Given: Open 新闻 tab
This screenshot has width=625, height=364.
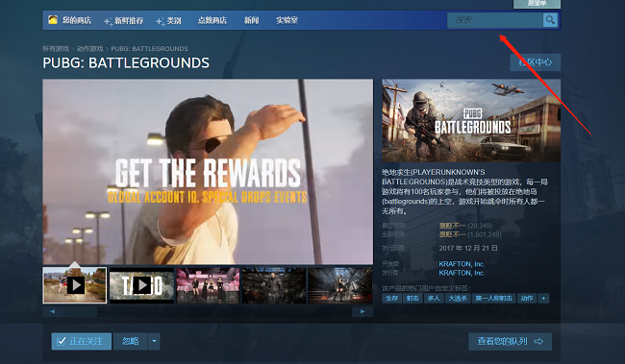Looking at the screenshot, I should (x=251, y=20).
